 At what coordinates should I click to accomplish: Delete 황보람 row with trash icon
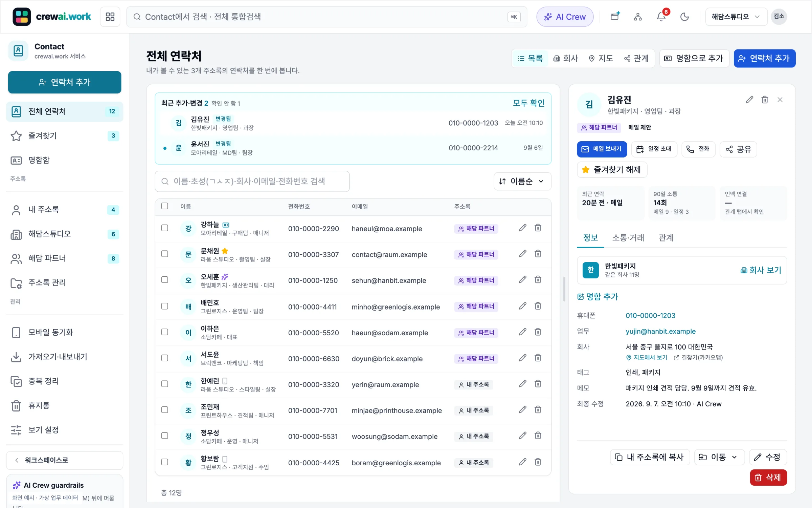(x=538, y=462)
